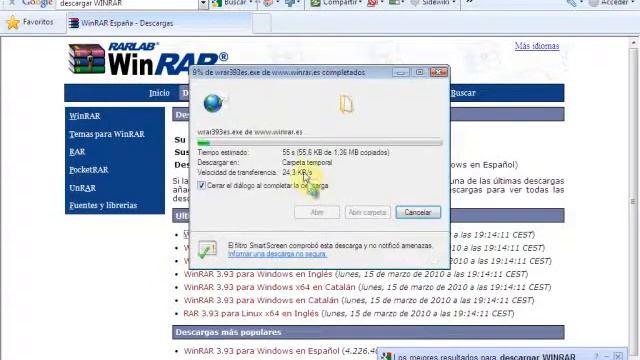This screenshot has height=360, width=640.
Task: Click the '24,3 KB/s' transfer speed value
Action: coord(297,173)
